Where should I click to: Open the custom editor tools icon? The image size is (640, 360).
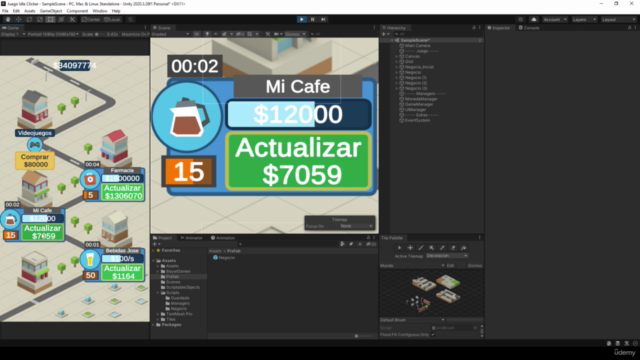click(x=72, y=19)
